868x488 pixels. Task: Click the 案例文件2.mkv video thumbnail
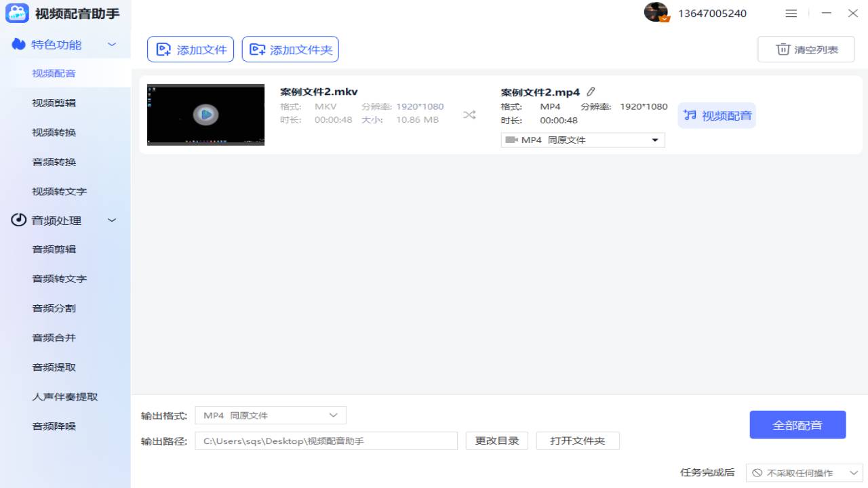pos(205,114)
